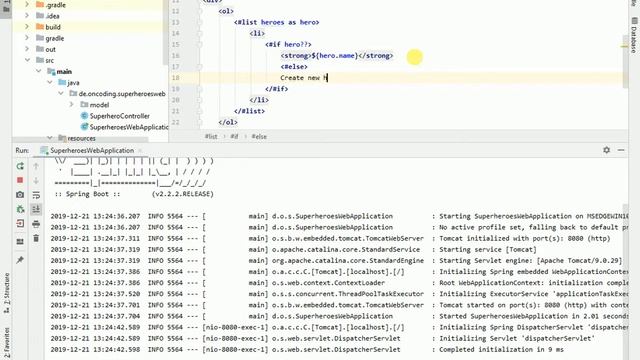Screen dimensions: 640x360
Task: Click the #if breadcrumb
Action: [234, 136]
